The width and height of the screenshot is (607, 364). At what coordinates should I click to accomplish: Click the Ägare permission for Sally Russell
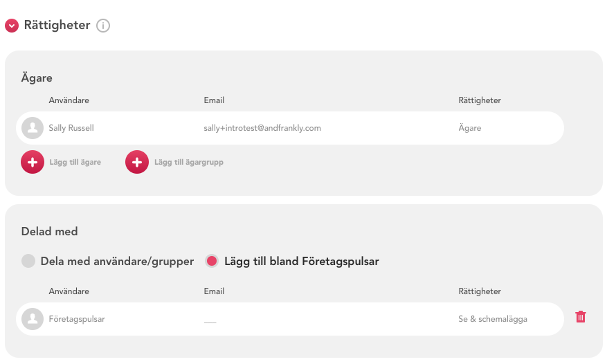click(x=470, y=128)
